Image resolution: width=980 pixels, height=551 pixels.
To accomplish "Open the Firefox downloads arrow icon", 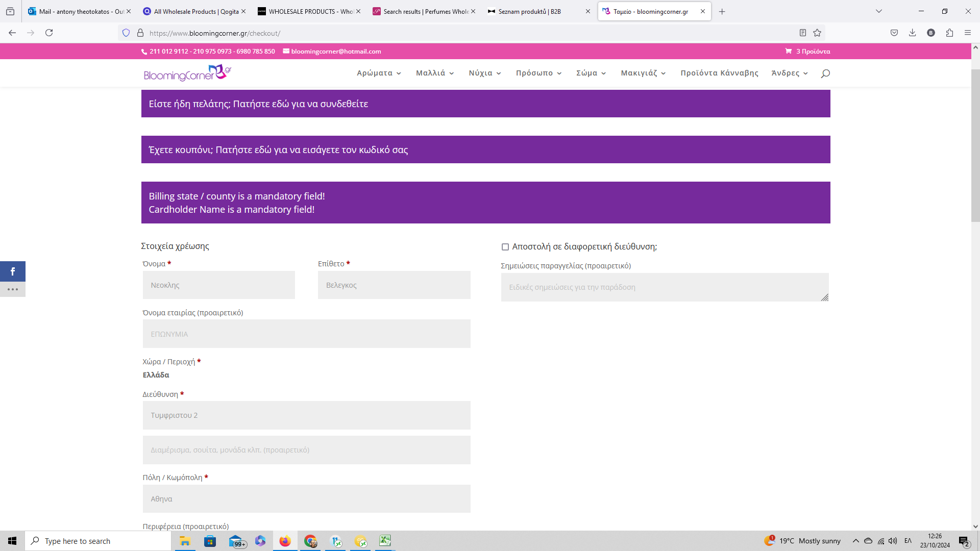I will coord(912,33).
